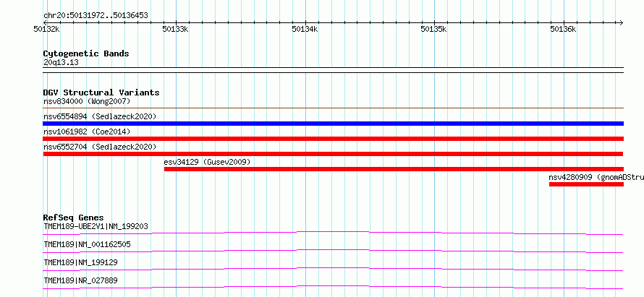Click the red nsv6552704 variant bar
The width and height of the screenshot is (644, 297).
coord(333,154)
